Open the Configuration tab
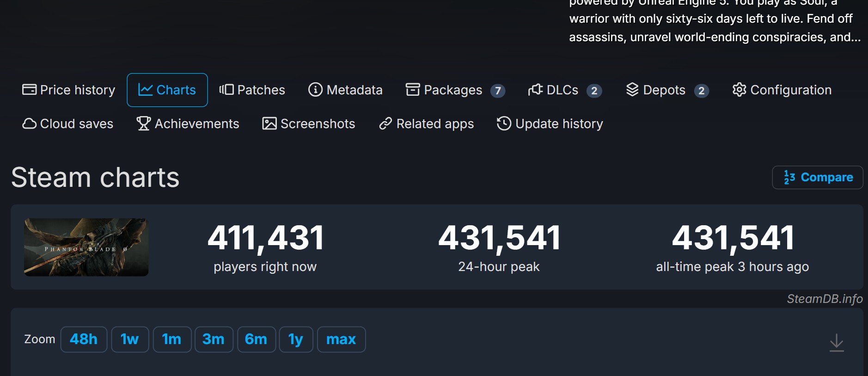Image resolution: width=868 pixels, height=376 pixels. coord(782,90)
